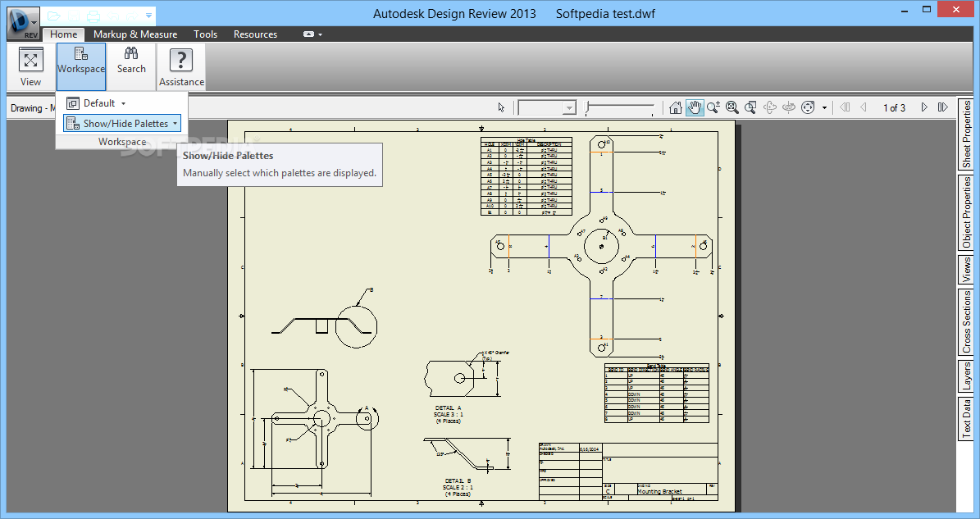Open the Views side palette
Image resolution: width=980 pixels, height=519 pixels.
pyautogui.click(x=966, y=270)
